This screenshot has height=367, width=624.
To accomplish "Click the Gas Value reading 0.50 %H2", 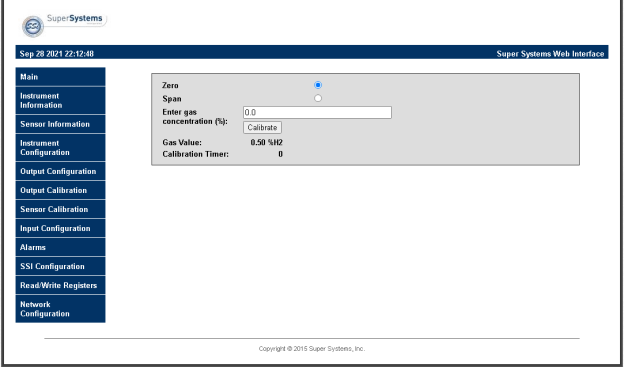I will [266, 143].
